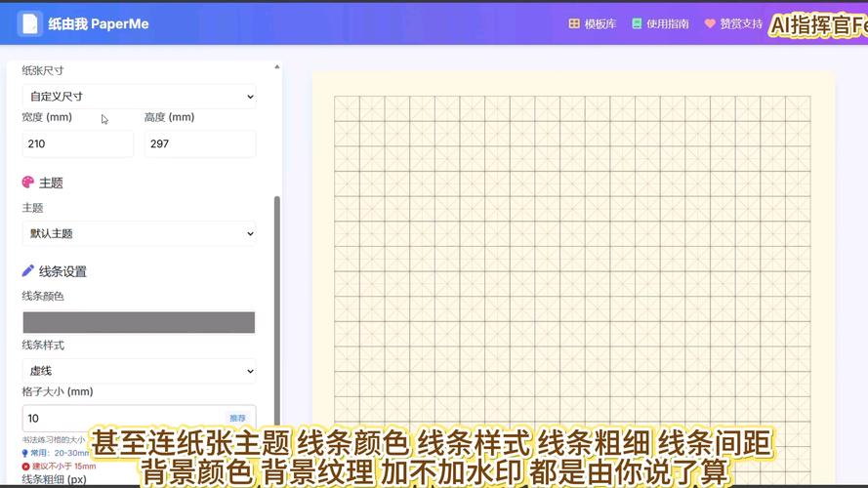This screenshot has height=488, width=868.
Task: Expand the 主题 dropdown showing 默认主题
Action: click(x=139, y=233)
